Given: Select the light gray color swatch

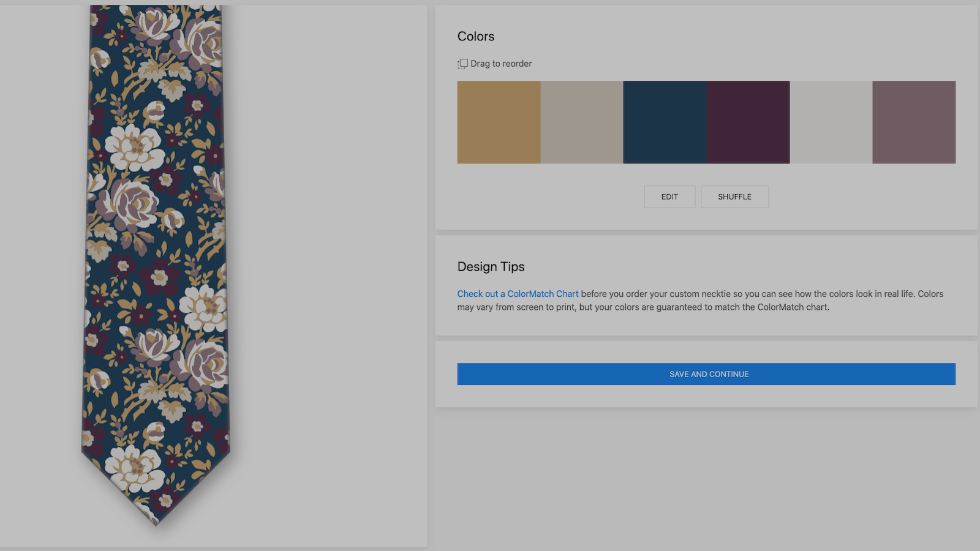Looking at the screenshot, I should [831, 122].
